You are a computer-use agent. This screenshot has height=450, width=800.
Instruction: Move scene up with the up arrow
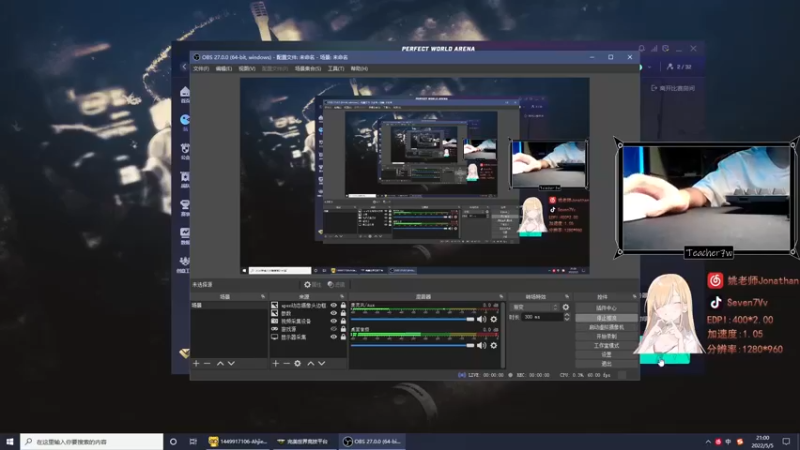(220, 363)
